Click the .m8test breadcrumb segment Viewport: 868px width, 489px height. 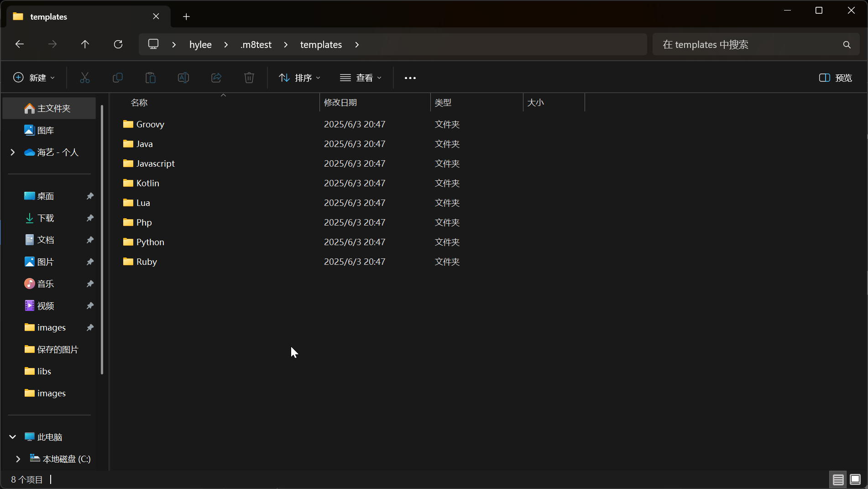tap(256, 45)
